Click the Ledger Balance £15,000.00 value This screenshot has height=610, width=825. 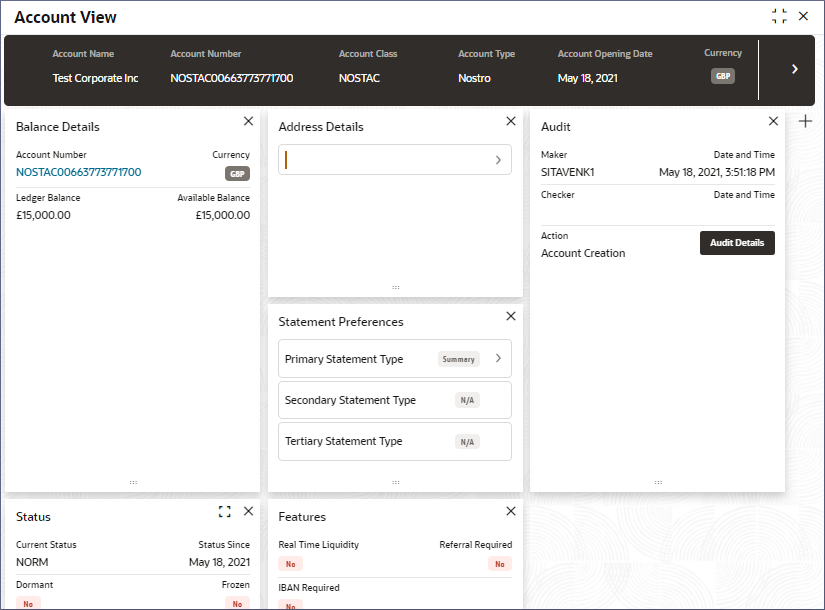(43, 215)
